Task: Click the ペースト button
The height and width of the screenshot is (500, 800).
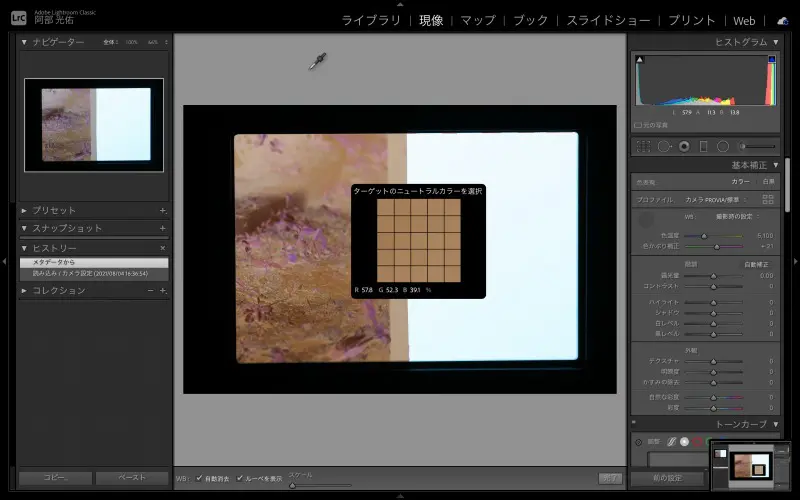Action: pos(132,478)
